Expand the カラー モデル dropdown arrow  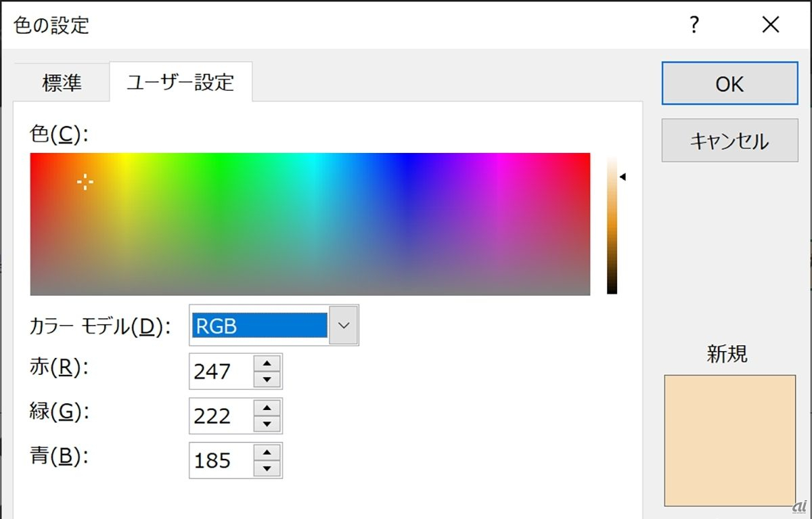point(344,325)
